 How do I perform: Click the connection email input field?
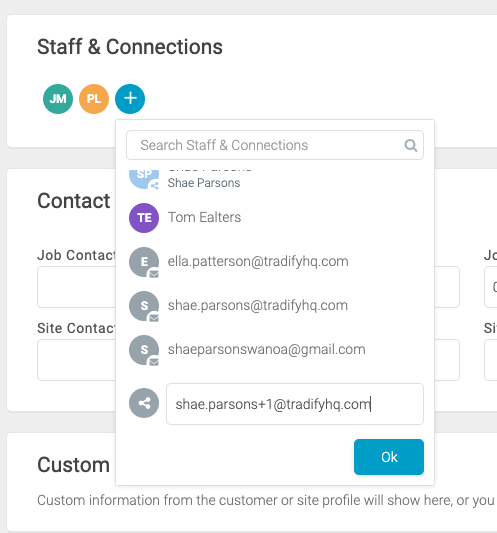click(295, 404)
